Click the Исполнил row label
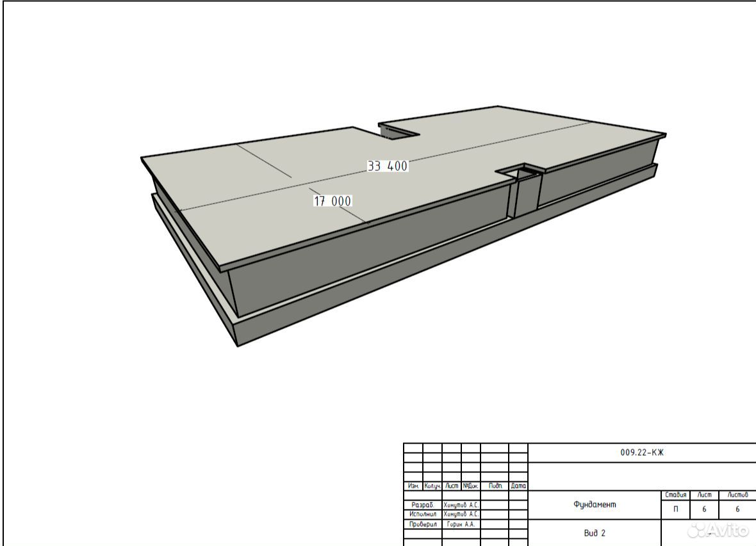Screen dimensions: 756x546 422,514
